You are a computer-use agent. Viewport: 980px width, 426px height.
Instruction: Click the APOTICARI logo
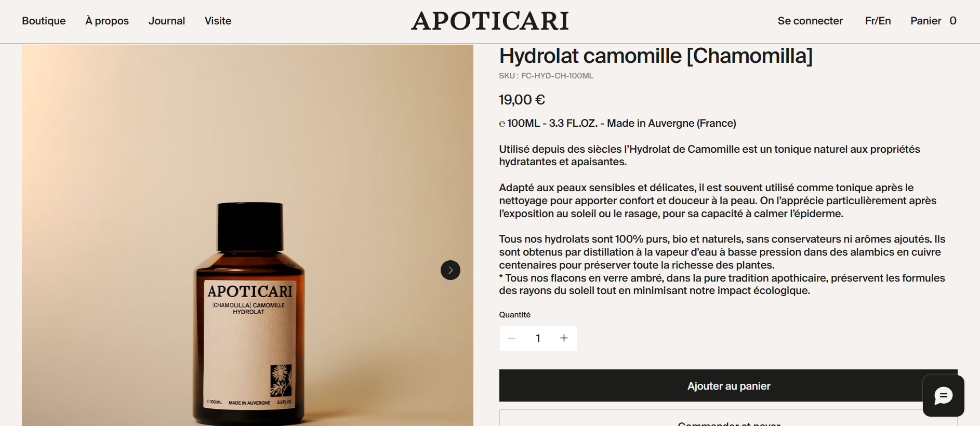(490, 21)
